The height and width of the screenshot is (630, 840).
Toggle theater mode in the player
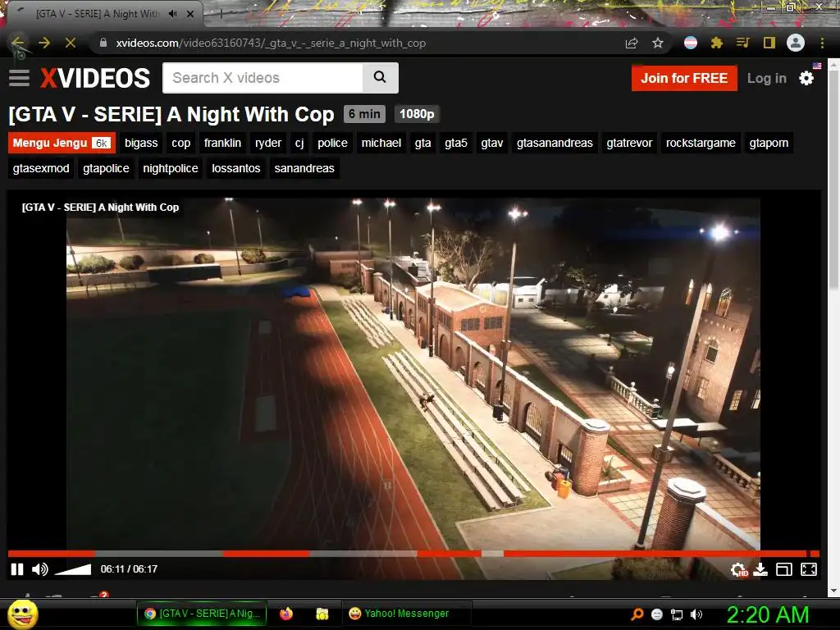pos(783,569)
